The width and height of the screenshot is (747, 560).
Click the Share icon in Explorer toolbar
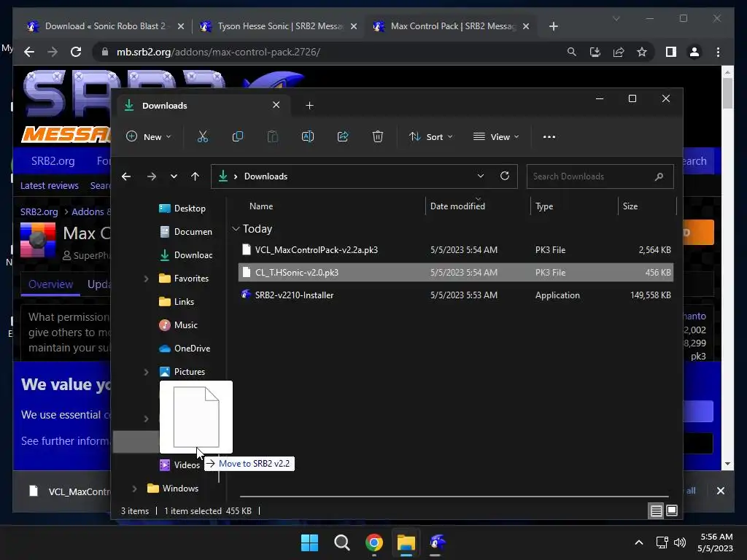coord(343,136)
